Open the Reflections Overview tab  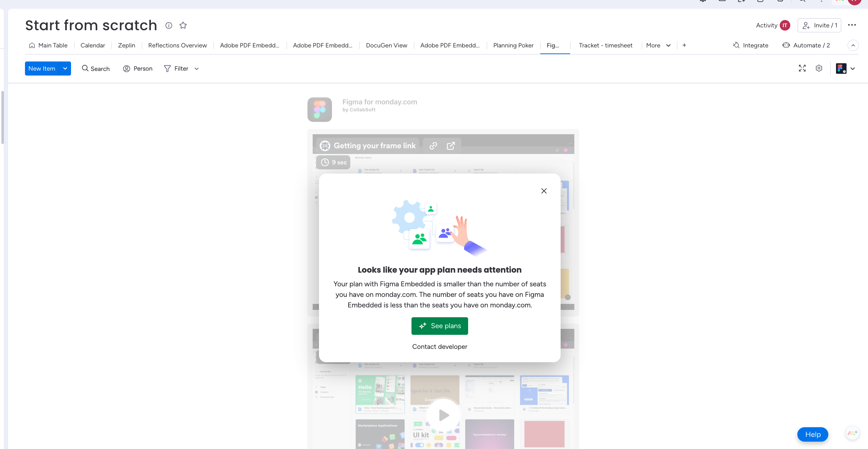click(x=178, y=45)
